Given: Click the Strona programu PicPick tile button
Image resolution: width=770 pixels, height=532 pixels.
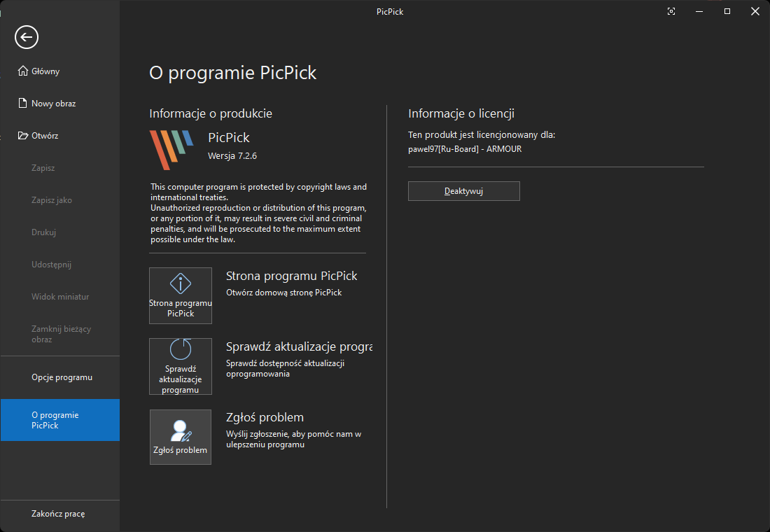Looking at the screenshot, I should point(180,295).
